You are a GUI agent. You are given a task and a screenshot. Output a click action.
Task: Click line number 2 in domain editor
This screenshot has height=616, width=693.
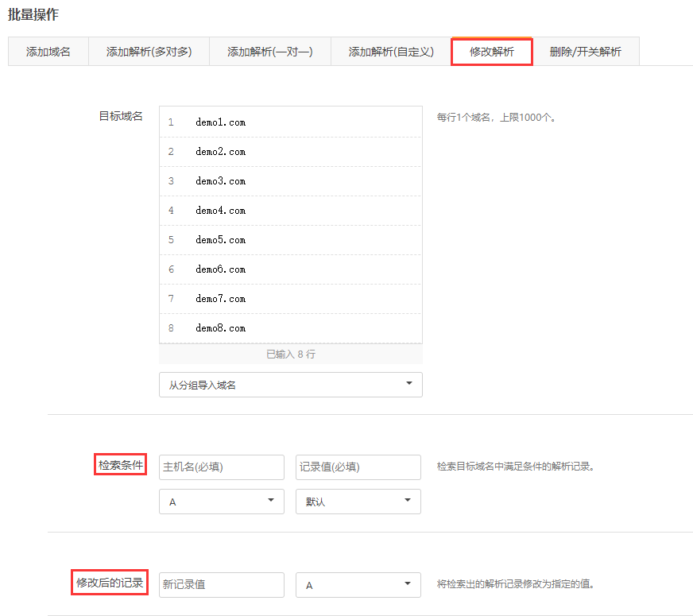pyautogui.click(x=171, y=152)
